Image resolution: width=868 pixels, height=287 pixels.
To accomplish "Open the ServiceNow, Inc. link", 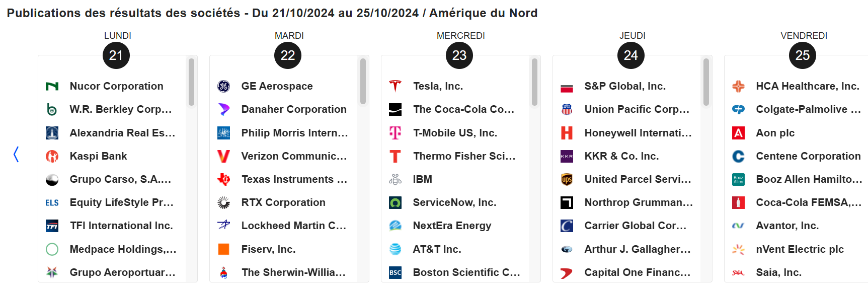I will pos(454,202).
